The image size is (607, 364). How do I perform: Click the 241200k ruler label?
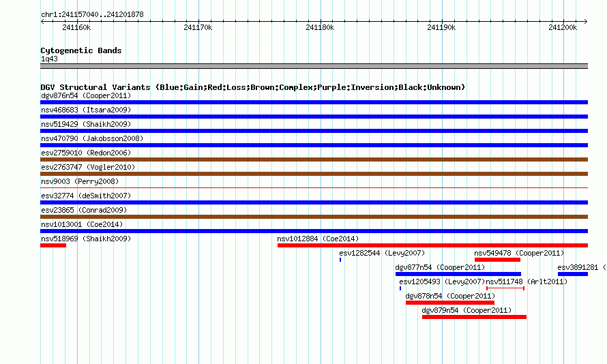563,27
